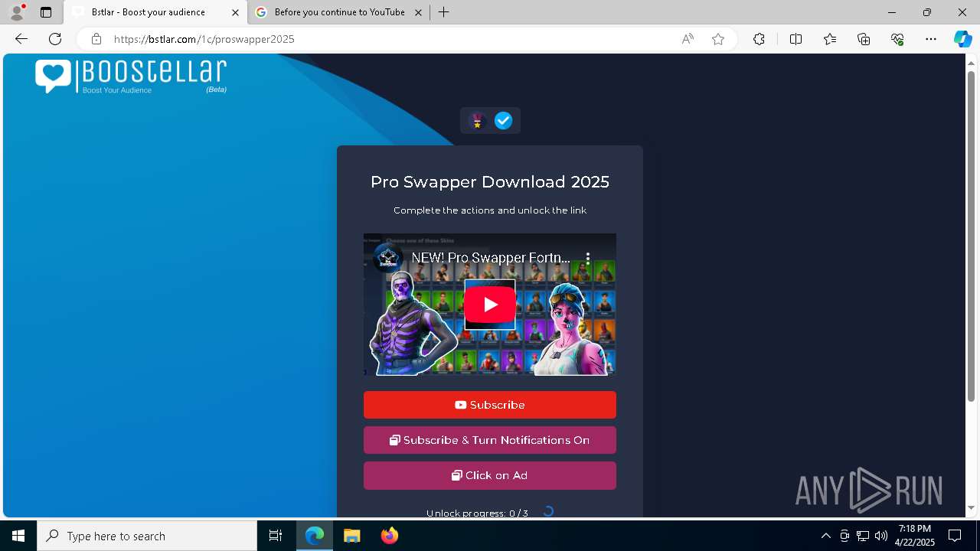The image size is (980, 551).
Task: Open the Extensions puzzle icon
Action: pos(759,39)
